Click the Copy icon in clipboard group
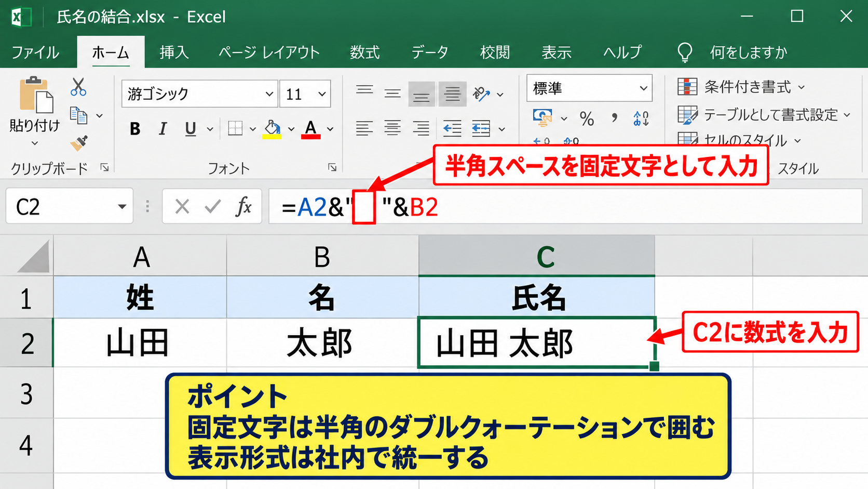 [x=78, y=115]
